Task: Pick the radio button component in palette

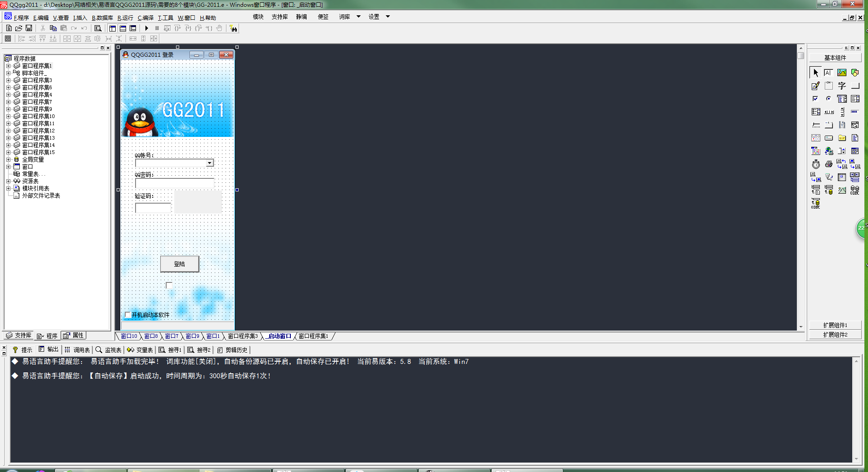Action: coord(828,99)
